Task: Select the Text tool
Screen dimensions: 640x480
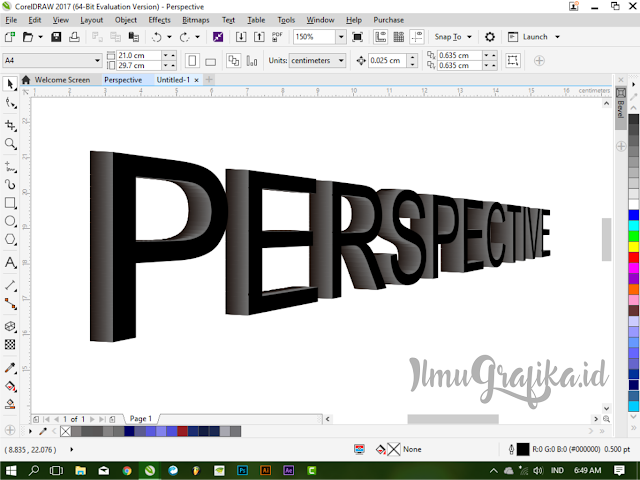Action: pos(10,262)
